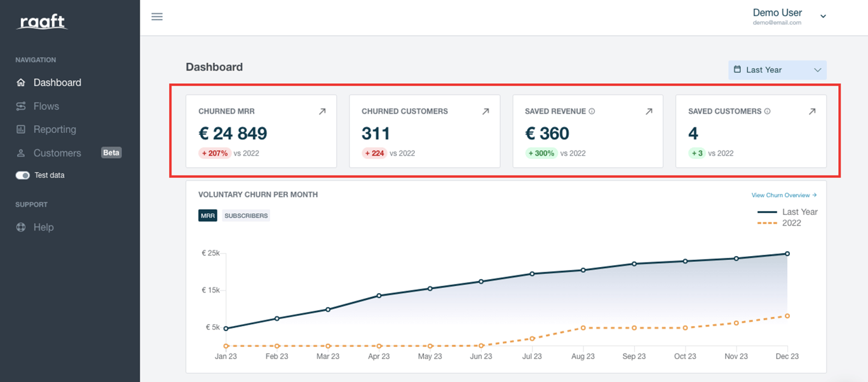The image size is (868, 382).
Task: Click the Jan 23 point on Last Year line
Action: tap(226, 329)
